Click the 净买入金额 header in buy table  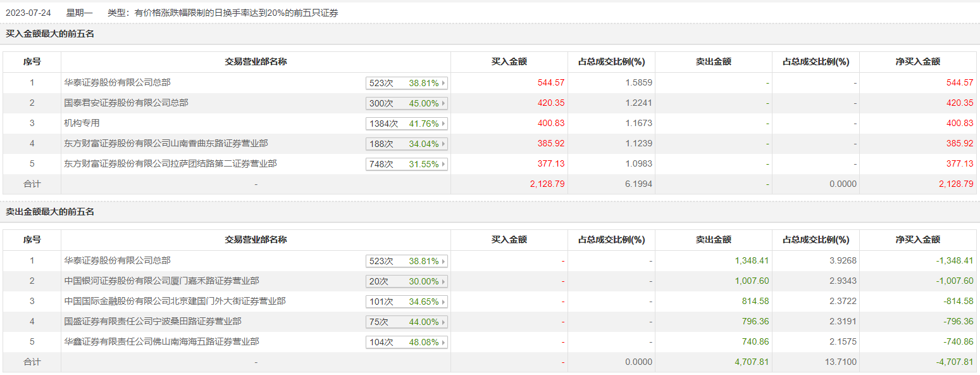coord(917,62)
